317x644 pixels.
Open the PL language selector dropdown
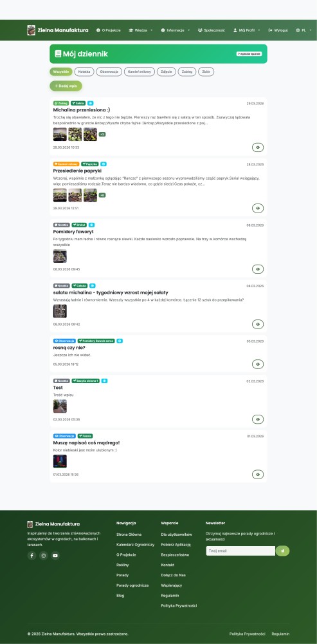[304, 30]
